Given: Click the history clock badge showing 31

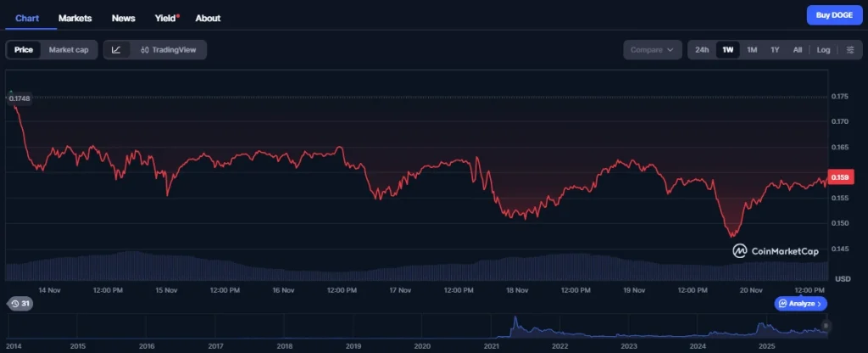Looking at the screenshot, I should pyautogui.click(x=19, y=304).
